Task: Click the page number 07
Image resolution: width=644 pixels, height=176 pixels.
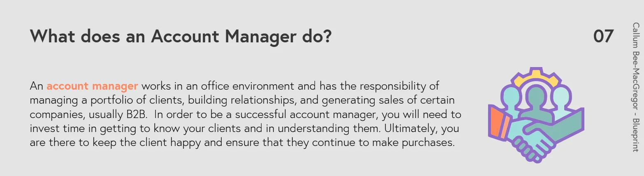Action: coord(603,37)
